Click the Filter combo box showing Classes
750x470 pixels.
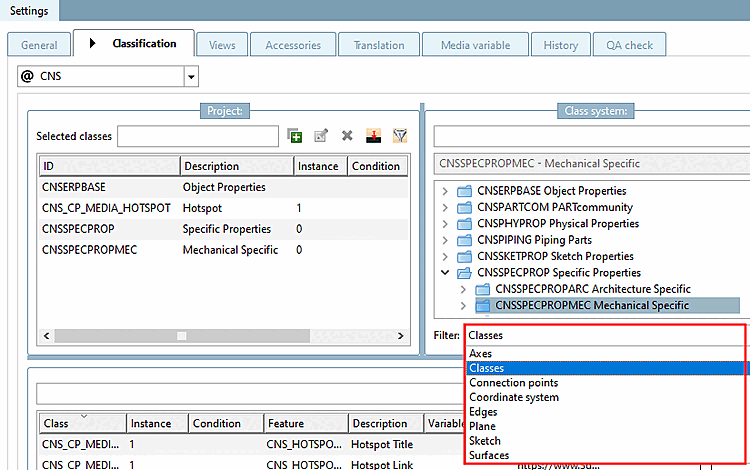pyautogui.click(x=605, y=336)
